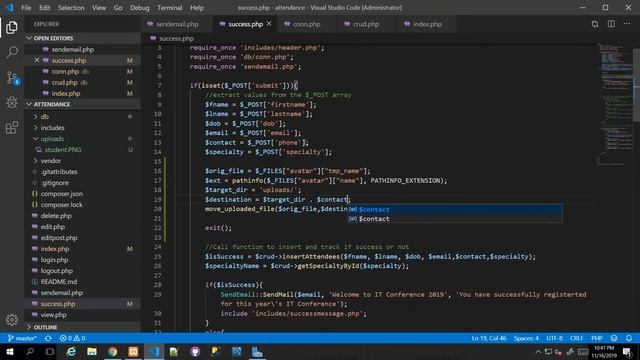Viewport: 640px width, 360px height.
Task: Select crud.php in Open Editors
Action: (x=64, y=82)
